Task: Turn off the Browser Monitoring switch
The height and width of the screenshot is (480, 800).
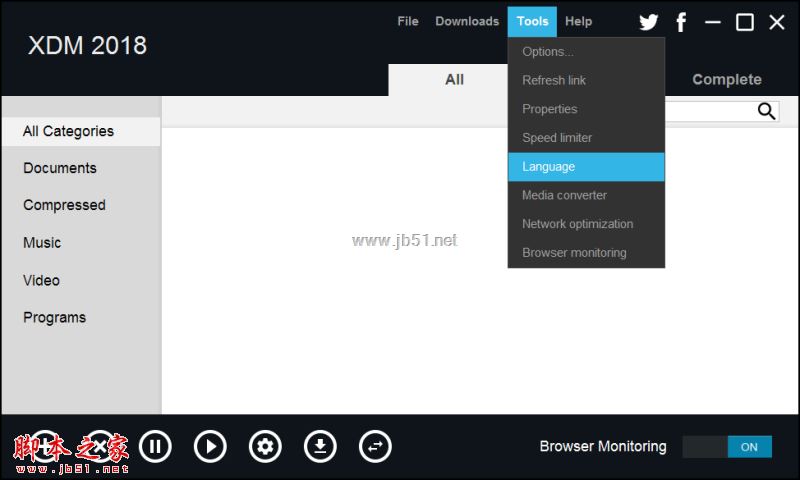Action: pyautogui.click(x=727, y=447)
